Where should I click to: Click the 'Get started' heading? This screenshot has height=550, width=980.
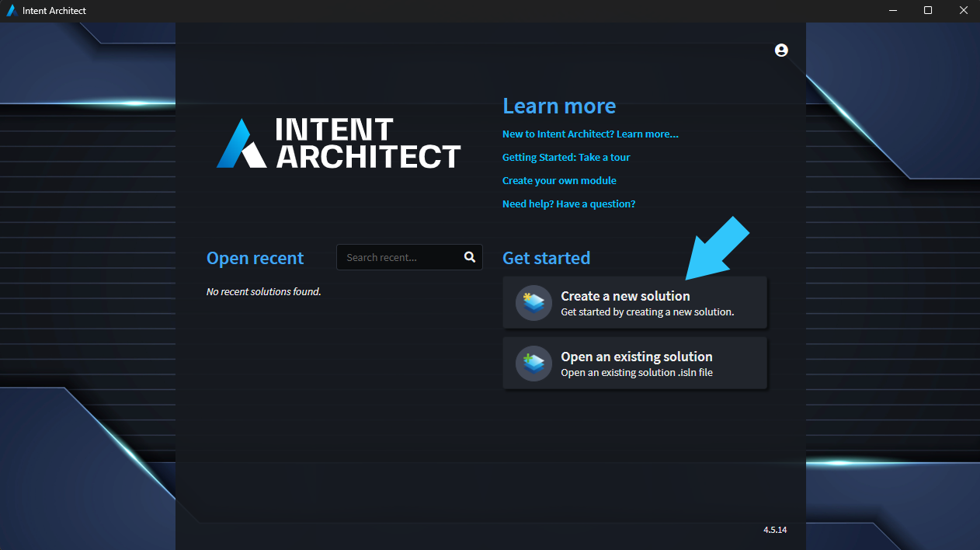click(x=547, y=258)
